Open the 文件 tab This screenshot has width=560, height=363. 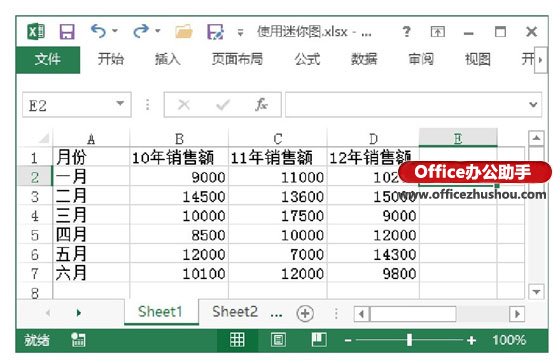[x=48, y=59]
